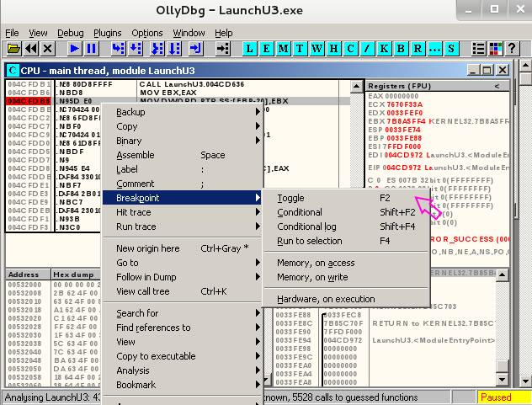Viewport: 532px width, 405px height.
Task: Open Help with question mark icon
Action: click(512, 49)
